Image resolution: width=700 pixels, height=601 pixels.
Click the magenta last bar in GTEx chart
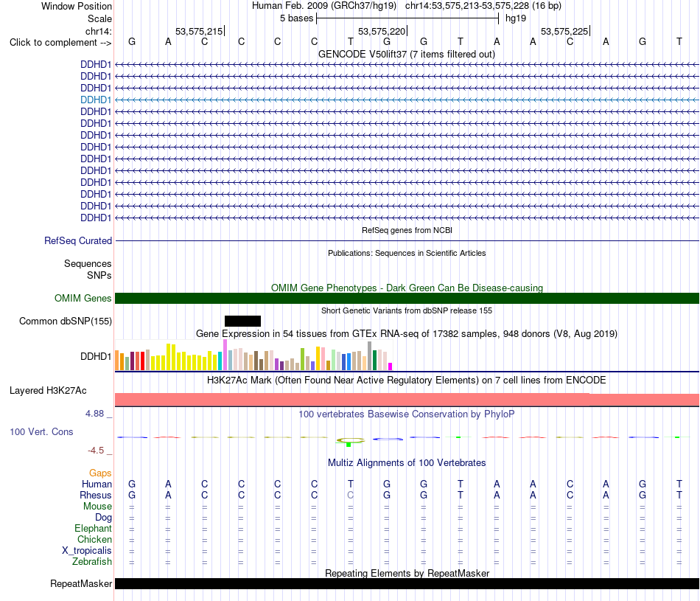point(391,366)
